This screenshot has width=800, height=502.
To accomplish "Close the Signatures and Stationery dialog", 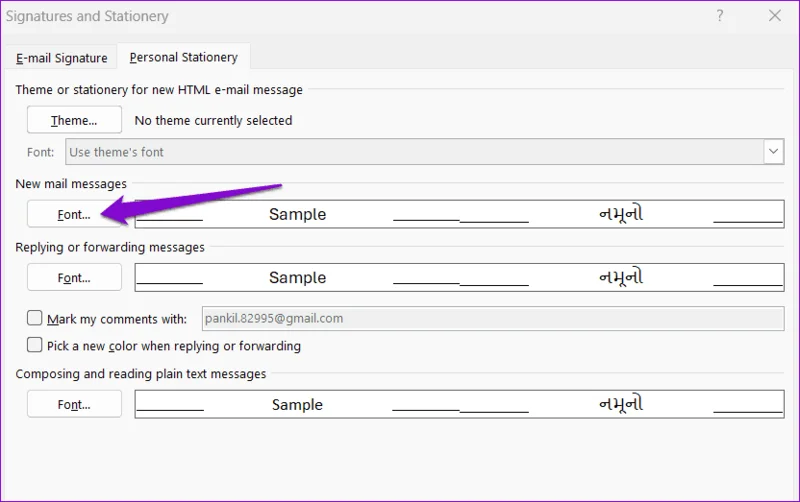I will click(774, 16).
